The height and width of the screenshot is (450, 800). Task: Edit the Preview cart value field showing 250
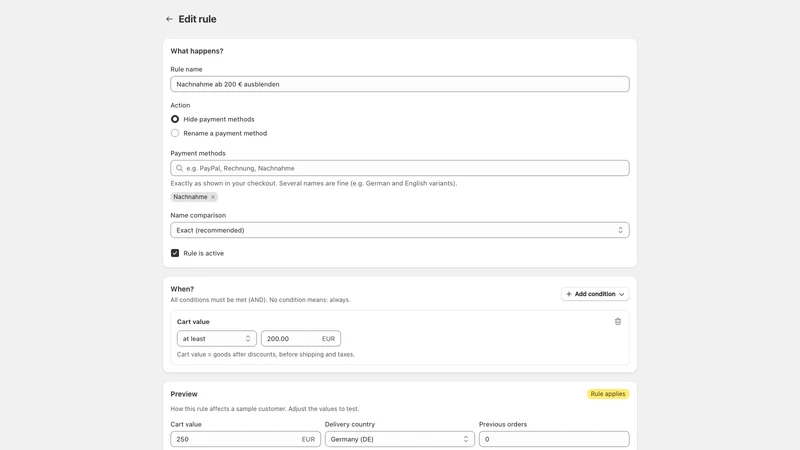point(245,439)
